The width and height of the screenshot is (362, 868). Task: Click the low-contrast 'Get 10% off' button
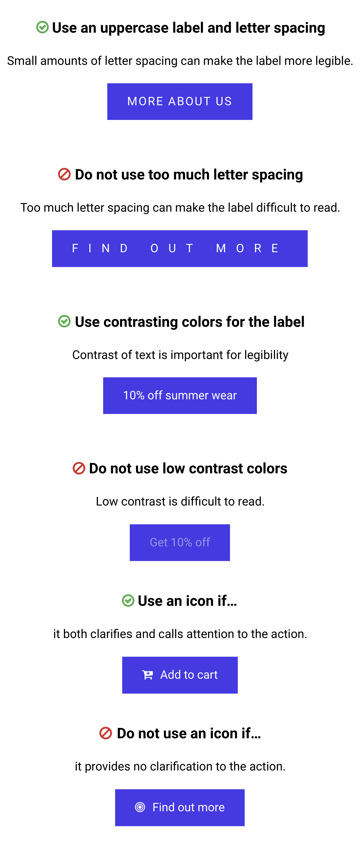pyautogui.click(x=180, y=542)
